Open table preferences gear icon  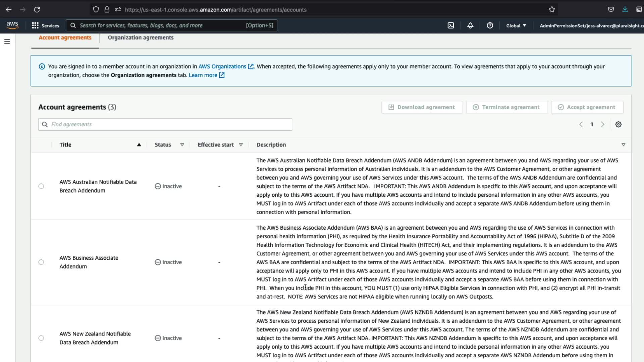click(618, 124)
